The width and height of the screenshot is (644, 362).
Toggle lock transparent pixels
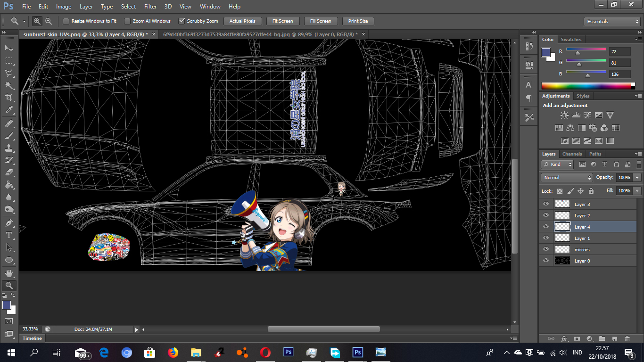[560, 191]
